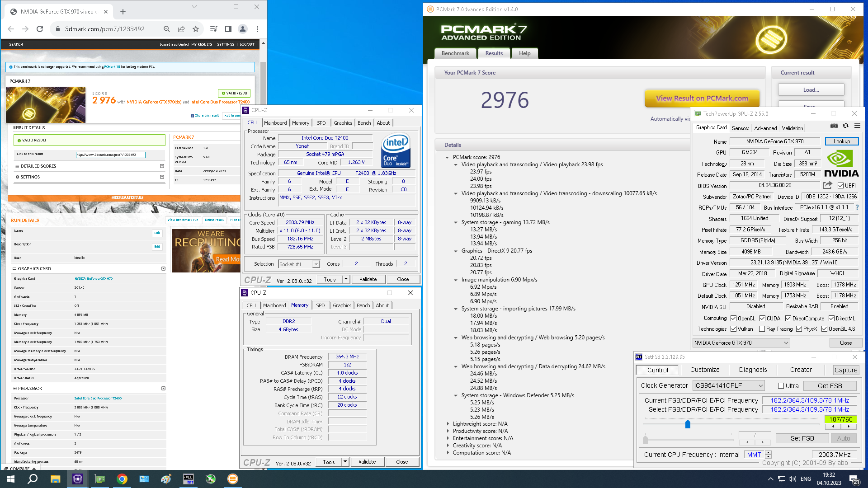Toggle the OpenCL checkbox

734,319
